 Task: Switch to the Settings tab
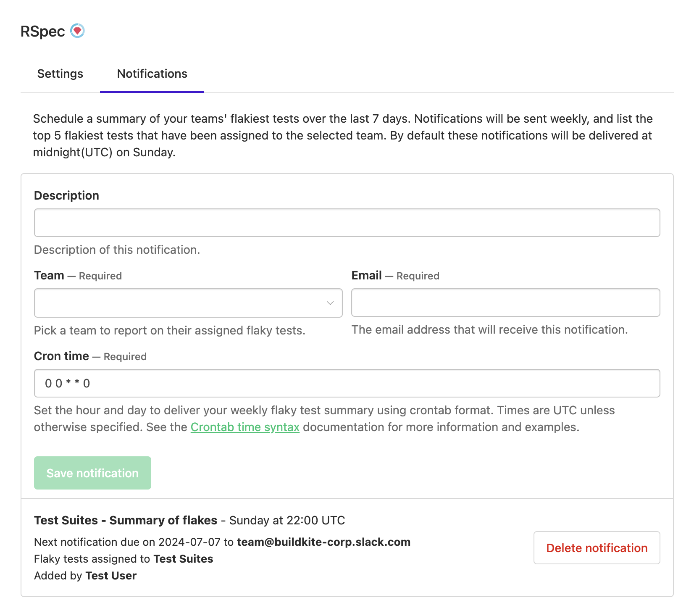tap(60, 74)
